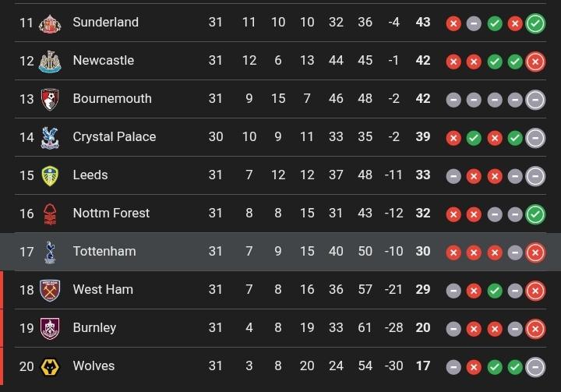This screenshot has height=392, width=561.
Task: Click the Wolves club crest
Action: (51, 366)
